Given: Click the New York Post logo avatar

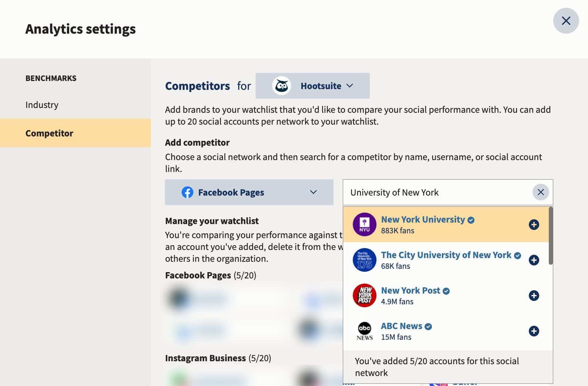Looking at the screenshot, I should pos(364,295).
